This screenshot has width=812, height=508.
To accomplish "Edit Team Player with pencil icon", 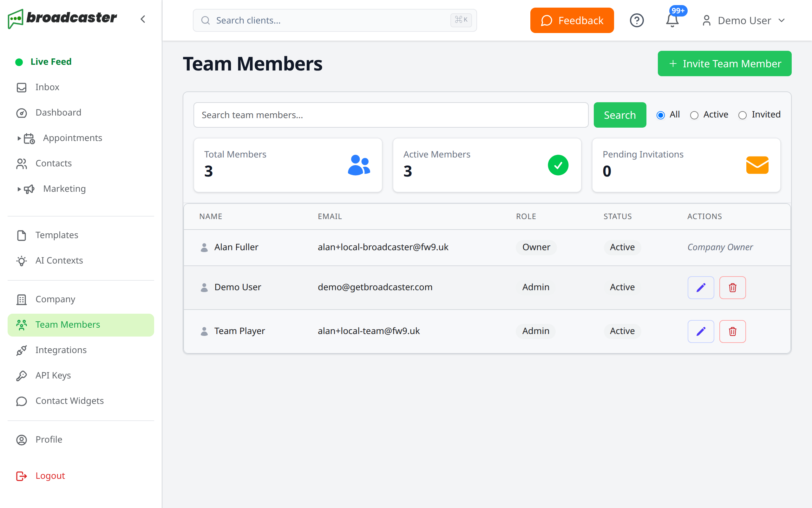I will [x=701, y=331].
